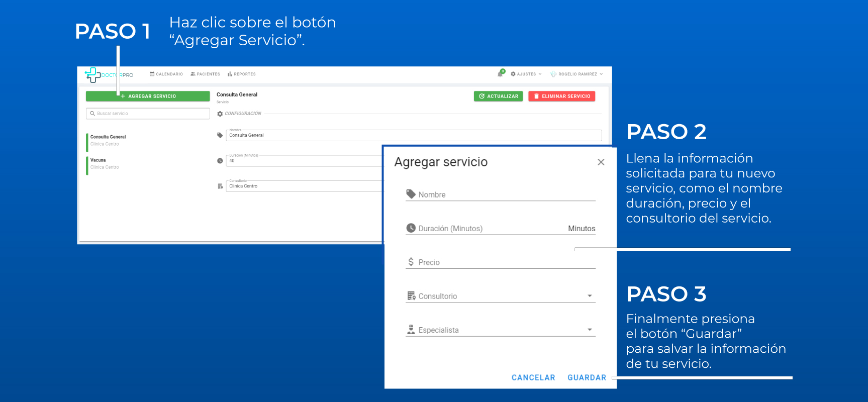Click the building icon beside Consultorio in the dialog
868x402 pixels.
point(411,296)
